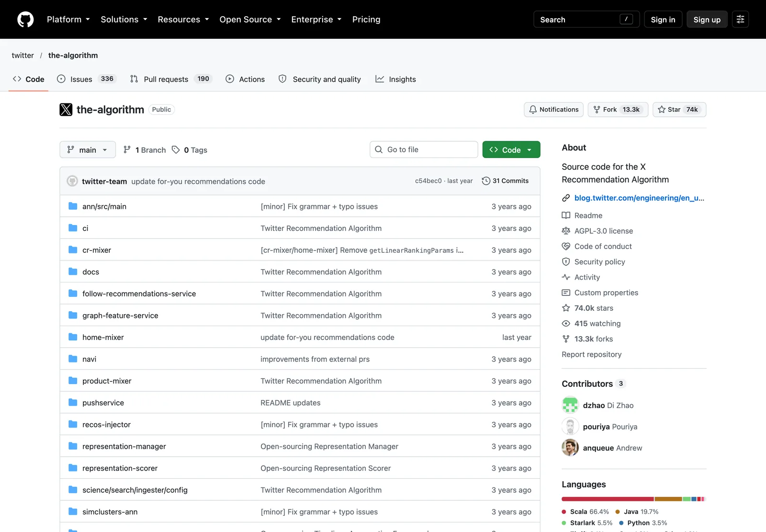Fork the repository
This screenshot has width=766, height=532.
tap(618, 110)
